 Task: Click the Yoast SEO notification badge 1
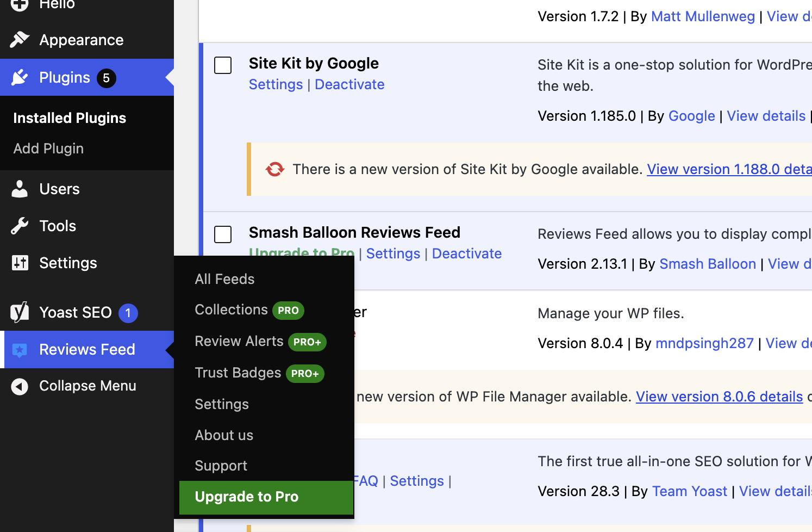(128, 313)
